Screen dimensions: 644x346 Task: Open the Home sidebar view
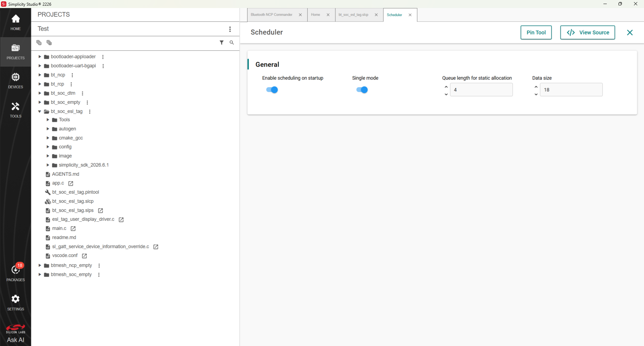click(15, 22)
